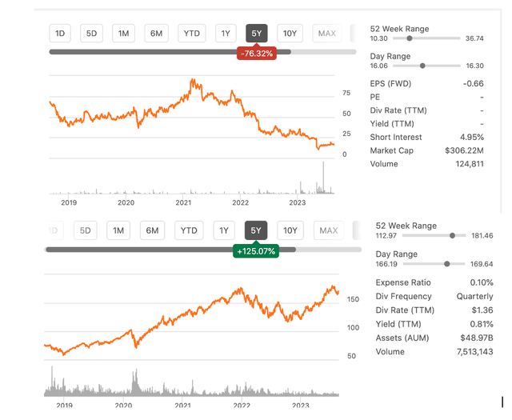Image resolution: width=512 pixels, height=420 pixels.
Task: Select 1D range on top chart
Action: click(61, 33)
